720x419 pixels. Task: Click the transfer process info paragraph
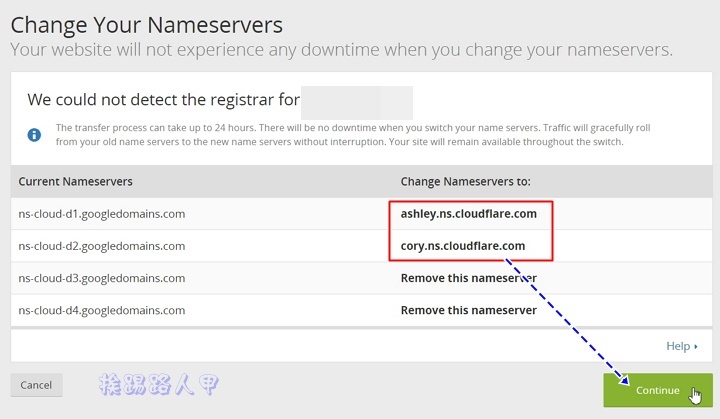click(x=353, y=135)
